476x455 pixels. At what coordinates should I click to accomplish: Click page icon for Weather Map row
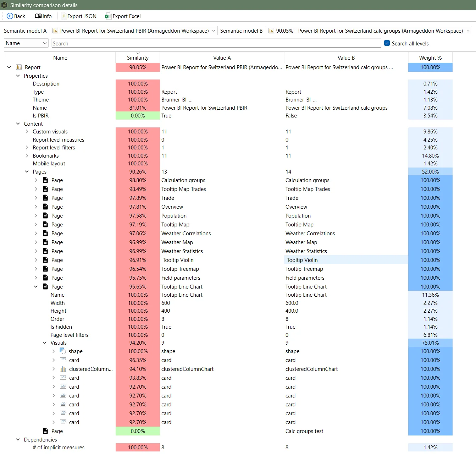pos(45,242)
